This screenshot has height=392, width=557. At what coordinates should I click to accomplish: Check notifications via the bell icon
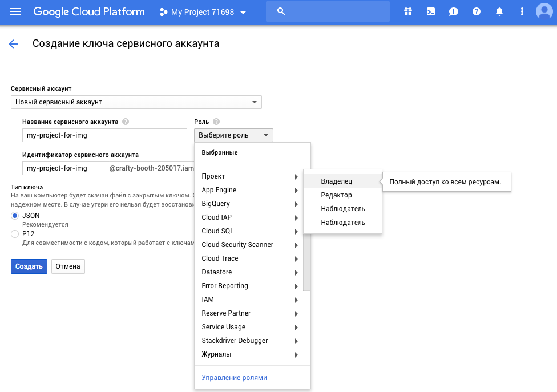pyautogui.click(x=499, y=11)
